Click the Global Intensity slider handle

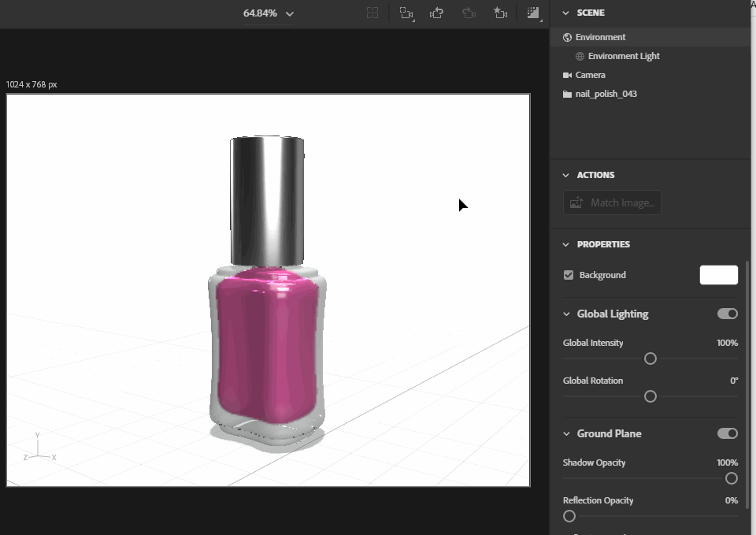(650, 359)
